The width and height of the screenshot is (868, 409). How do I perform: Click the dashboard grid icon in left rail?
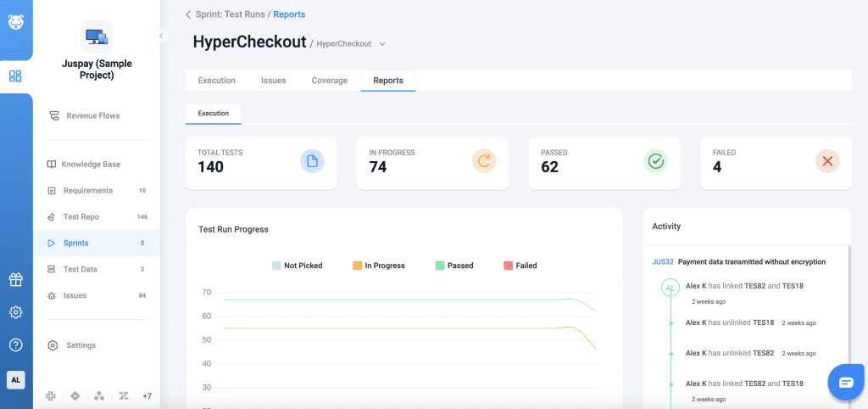point(15,76)
